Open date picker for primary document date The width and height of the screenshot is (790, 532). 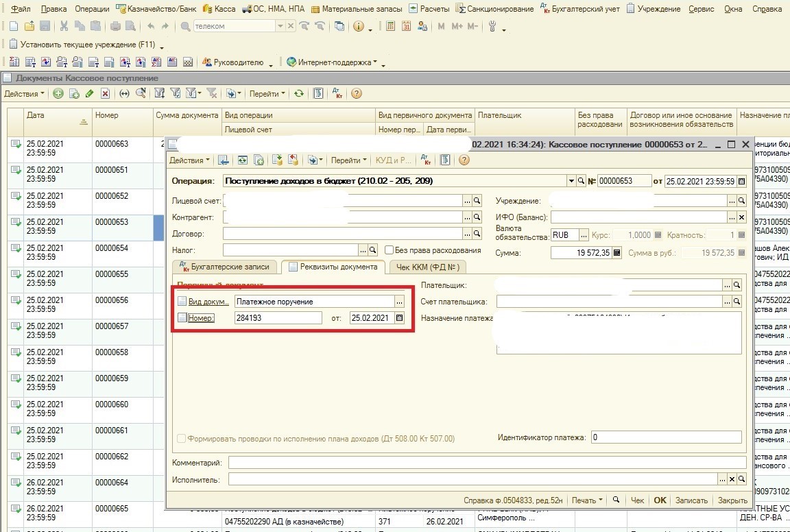pos(400,318)
